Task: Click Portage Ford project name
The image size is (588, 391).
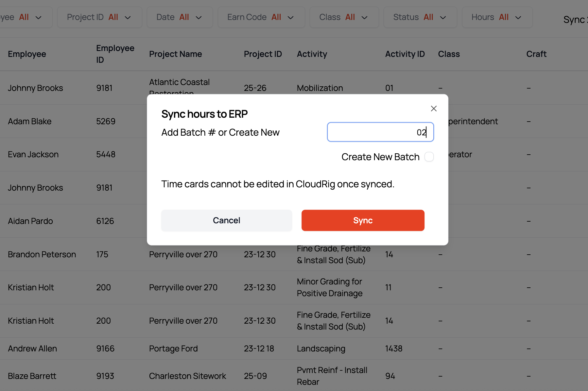Action: pos(173,348)
